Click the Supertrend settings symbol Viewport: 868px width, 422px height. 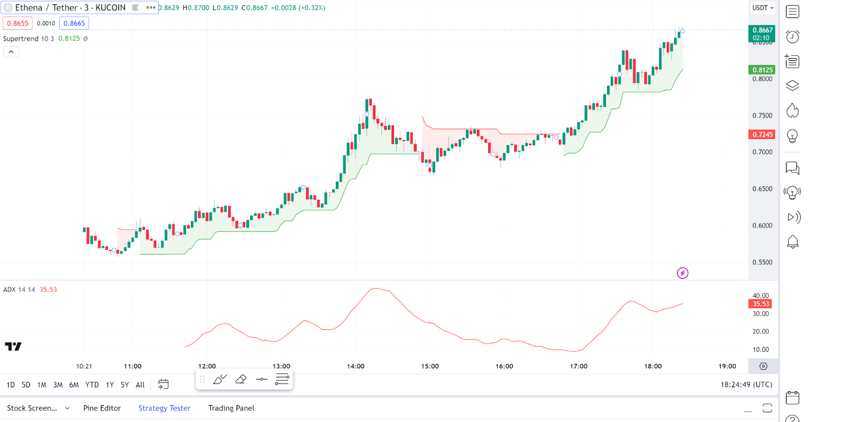(x=85, y=39)
